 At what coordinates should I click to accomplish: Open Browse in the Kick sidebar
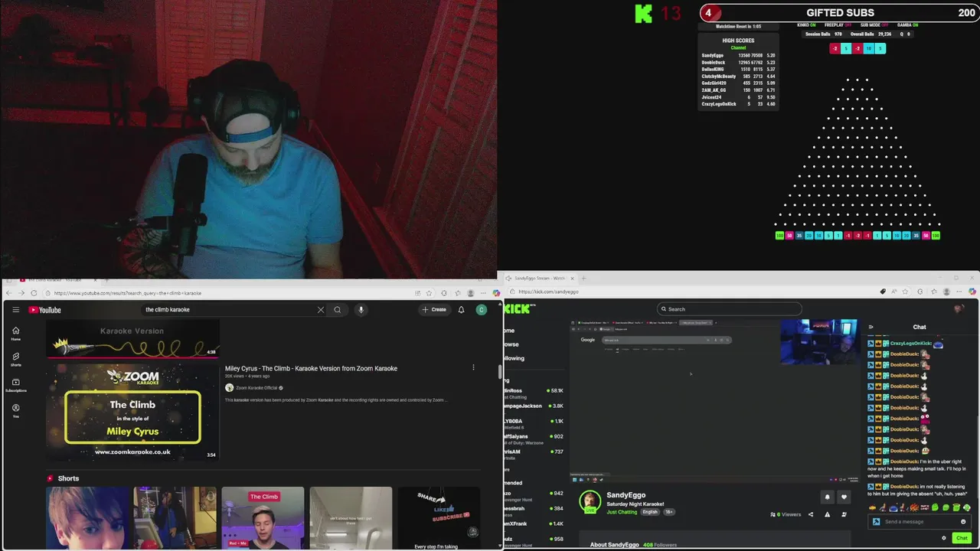click(511, 344)
